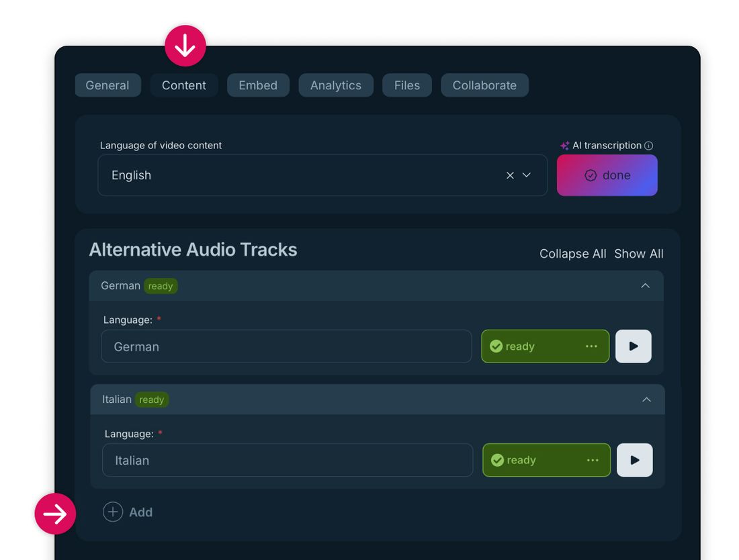Click the checkmark icon in done button
This screenshot has width=739, height=560.
click(591, 175)
